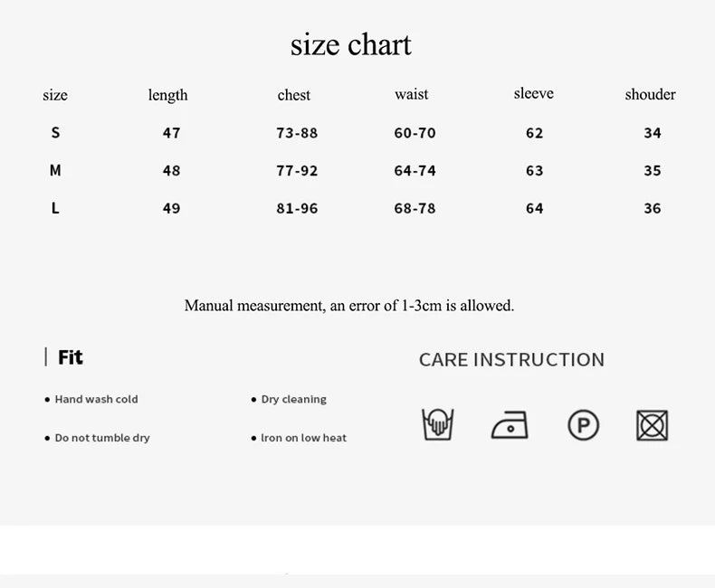The height and width of the screenshot is (588, 715).
Task: Select size S row label
Action: [55, 133]
